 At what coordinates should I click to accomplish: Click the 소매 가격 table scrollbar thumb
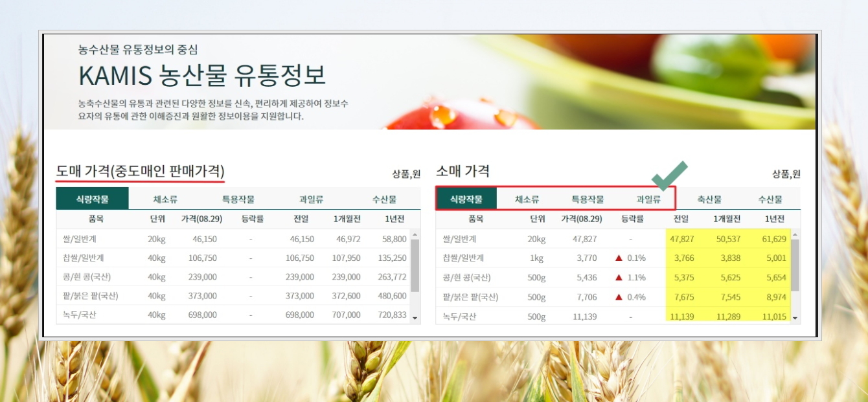click(795, 264)
